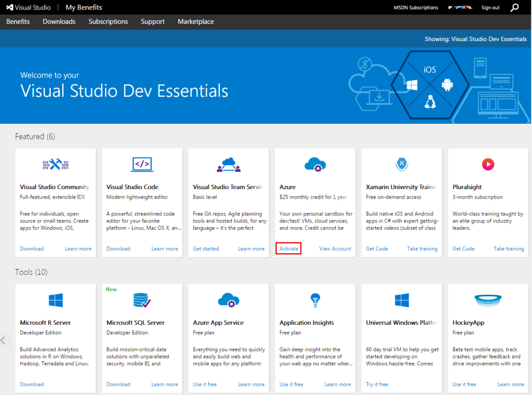Expand the left carousel arrow
Image resolution: width=532 pixels, height=395 pixels.
[4, 340]
